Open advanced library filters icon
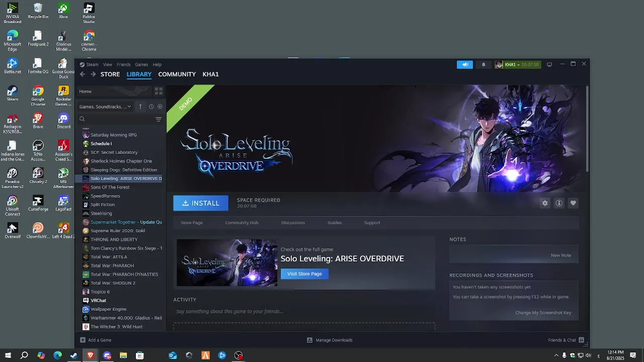The height and width of the screenshot is (362, 644). (158, 119)
